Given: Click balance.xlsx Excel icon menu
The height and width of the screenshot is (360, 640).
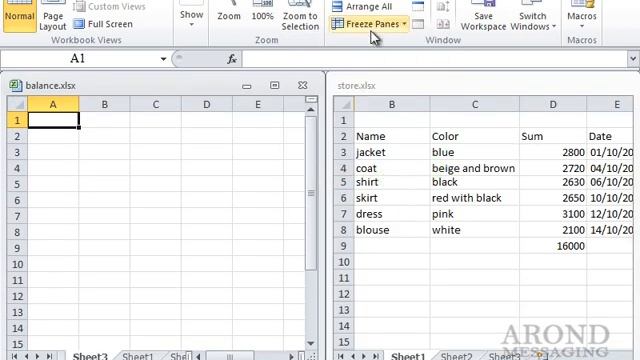Looking at the screenshot, I should coord(16,85).
